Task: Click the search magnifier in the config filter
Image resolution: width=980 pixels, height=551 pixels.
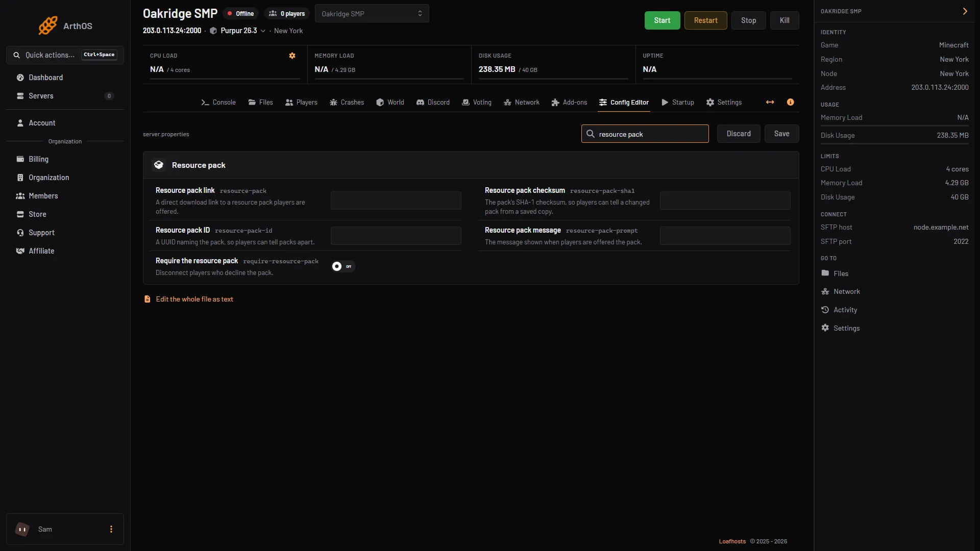Action: coord(591,134)
